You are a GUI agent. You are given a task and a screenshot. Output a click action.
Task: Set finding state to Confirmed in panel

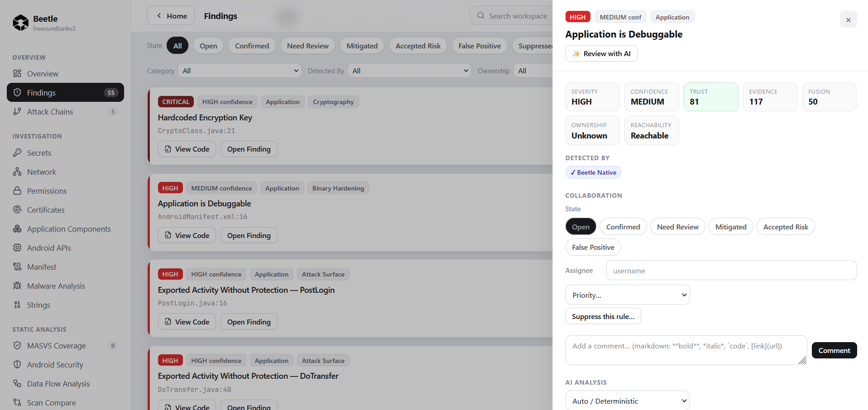(x=623, y=227)
